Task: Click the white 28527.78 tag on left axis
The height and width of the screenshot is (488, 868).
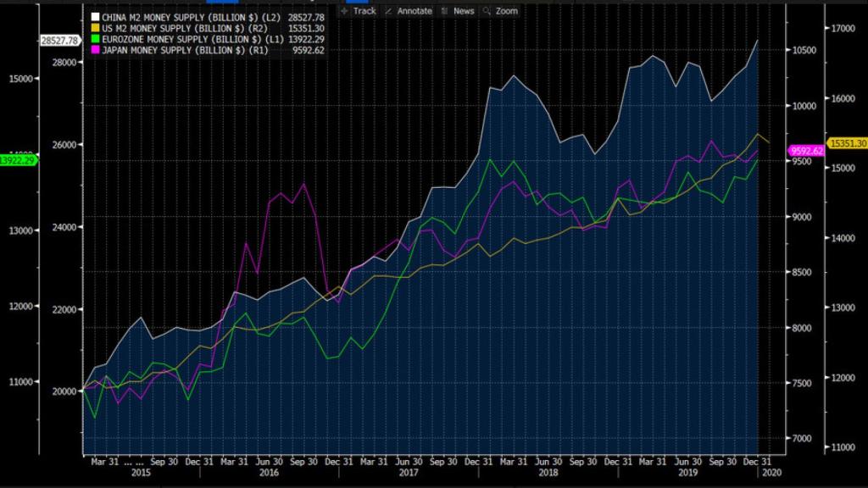Action: [59, 41]
